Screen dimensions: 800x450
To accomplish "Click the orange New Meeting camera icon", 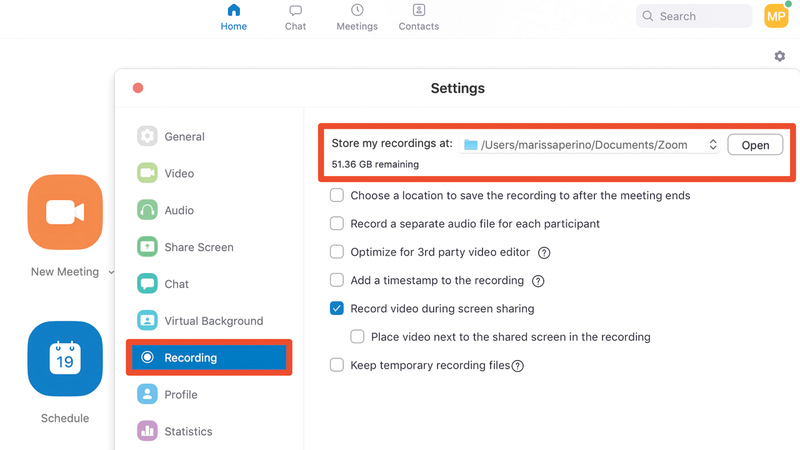I will (x=65, y=212).
